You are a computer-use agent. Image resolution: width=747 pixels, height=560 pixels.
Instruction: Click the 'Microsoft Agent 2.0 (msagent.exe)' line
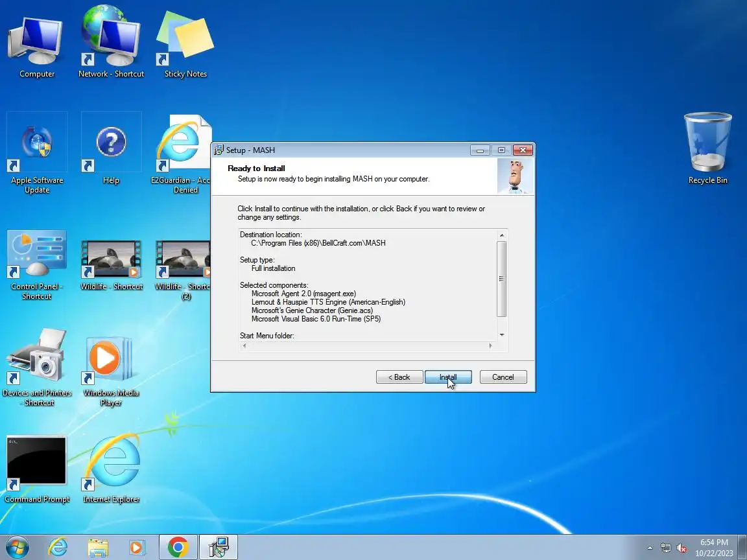pyautogui.click(x=304, y=294)
